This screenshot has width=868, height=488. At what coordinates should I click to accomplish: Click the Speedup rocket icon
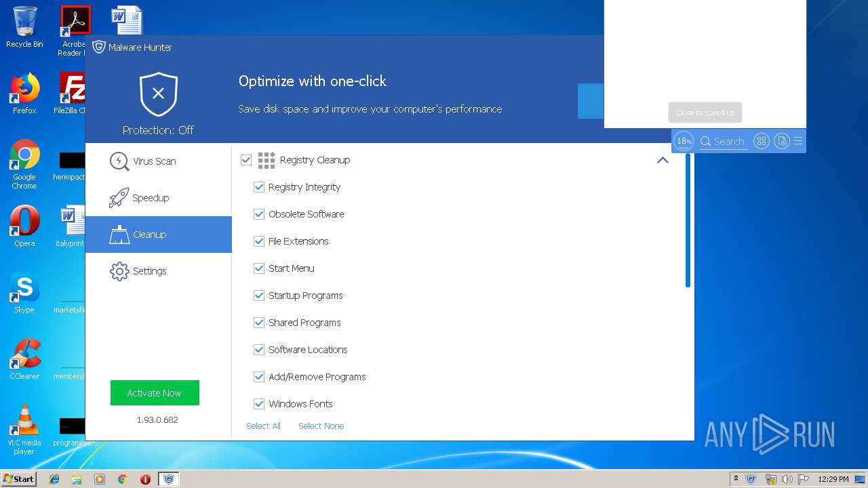point(119,198)
